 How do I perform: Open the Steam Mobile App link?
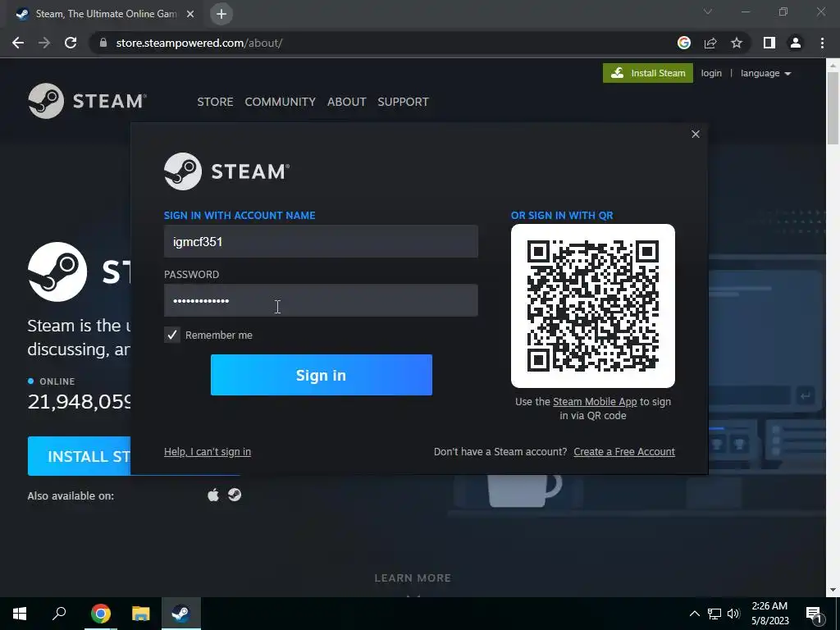point(595,402)
